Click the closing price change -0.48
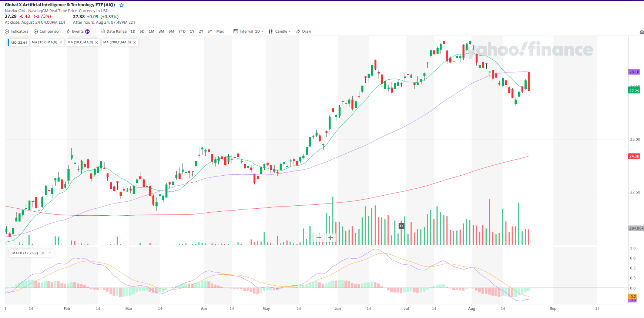The width and height of the screenshot is (644, 318). [25, 16]
